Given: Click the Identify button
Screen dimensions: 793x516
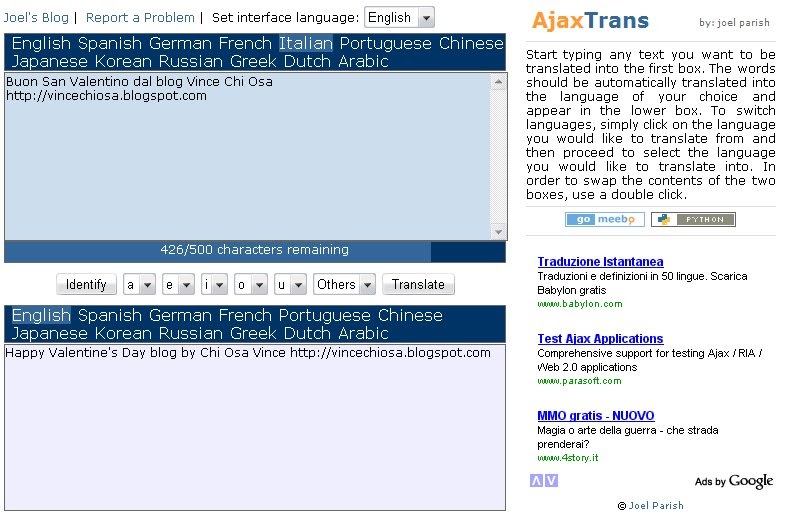Looking at the screenshot, I should pos(86,285).
